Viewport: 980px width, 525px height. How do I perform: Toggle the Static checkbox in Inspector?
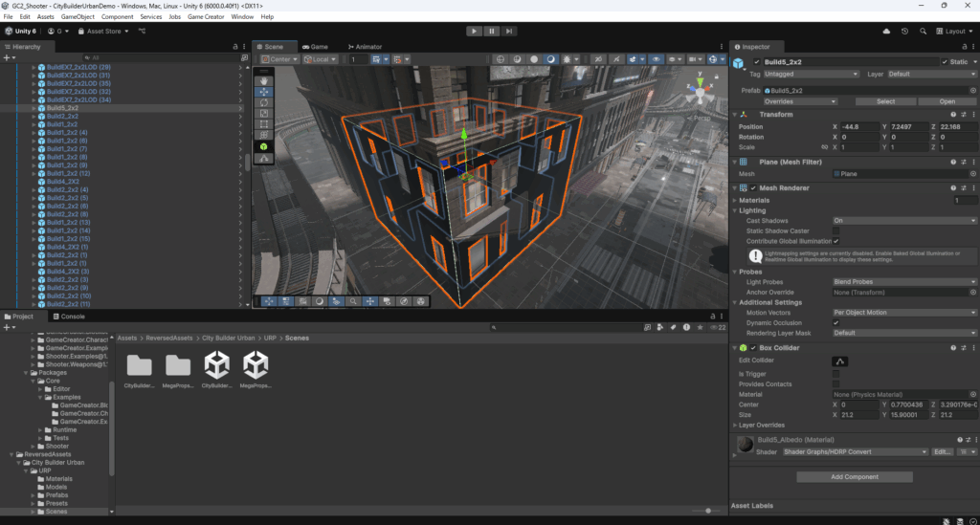(946, 62)
